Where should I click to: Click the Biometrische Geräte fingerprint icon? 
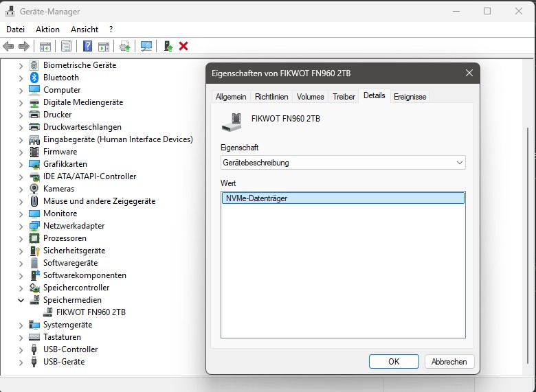(x=34, y=65)
